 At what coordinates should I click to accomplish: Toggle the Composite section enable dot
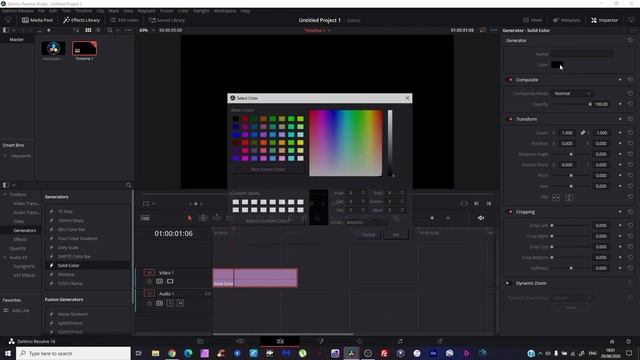[x=510, y=80]
